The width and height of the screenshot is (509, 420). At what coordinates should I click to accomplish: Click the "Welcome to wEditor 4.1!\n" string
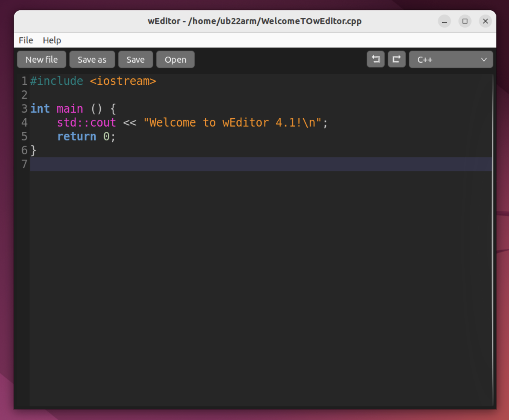(x=232, y=123)
